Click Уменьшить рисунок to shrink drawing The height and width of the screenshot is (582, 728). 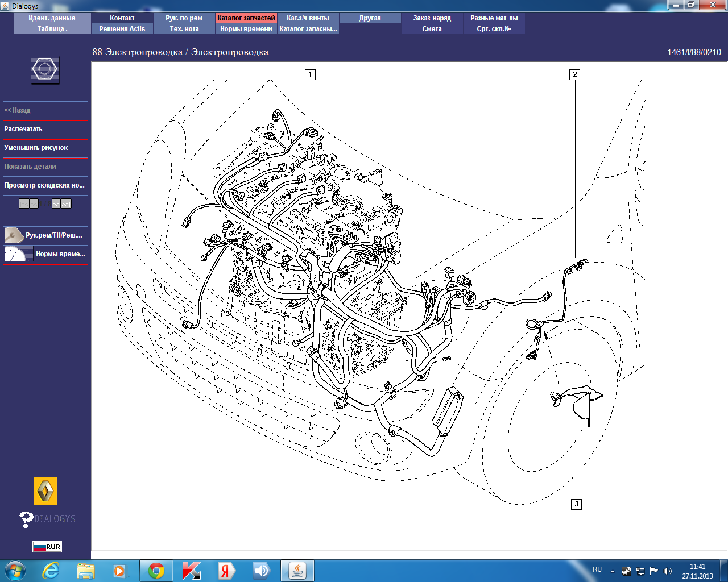[x=36, y=148]
